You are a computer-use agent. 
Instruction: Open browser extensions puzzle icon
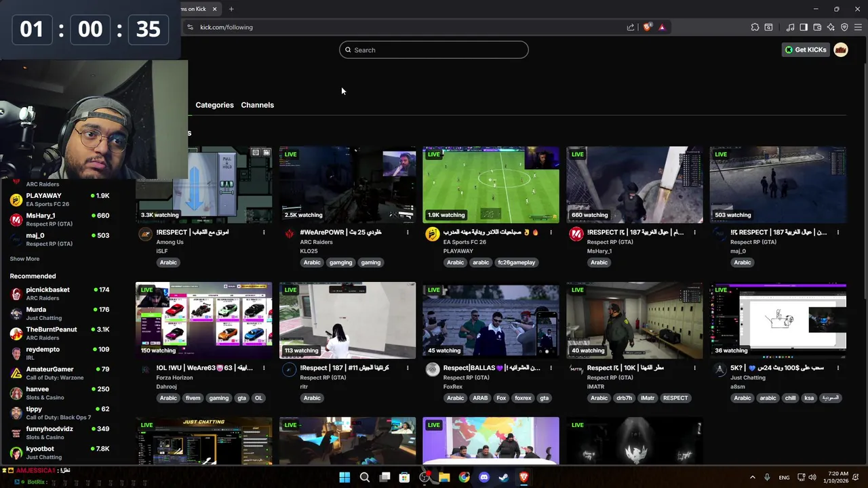(x=755, y=27)
